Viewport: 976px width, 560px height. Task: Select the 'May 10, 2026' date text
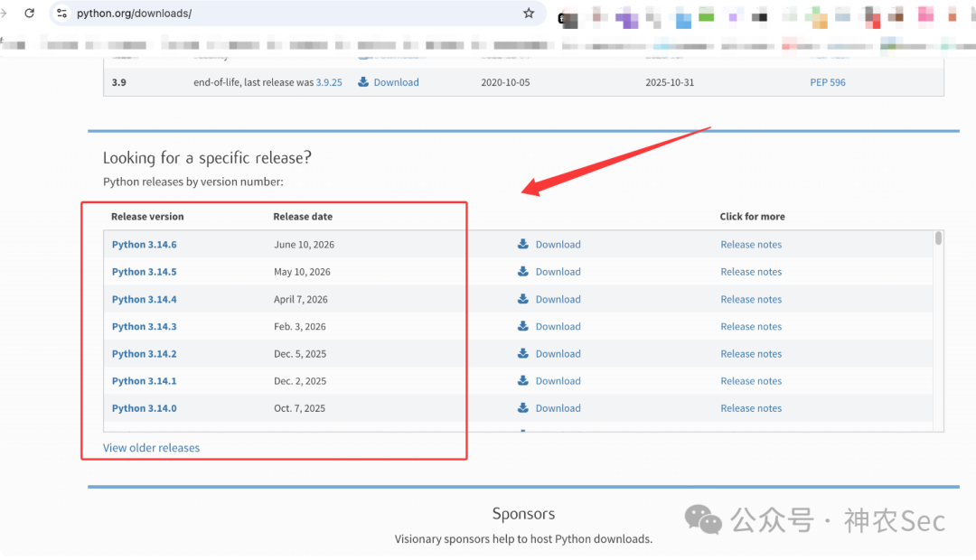303,272
